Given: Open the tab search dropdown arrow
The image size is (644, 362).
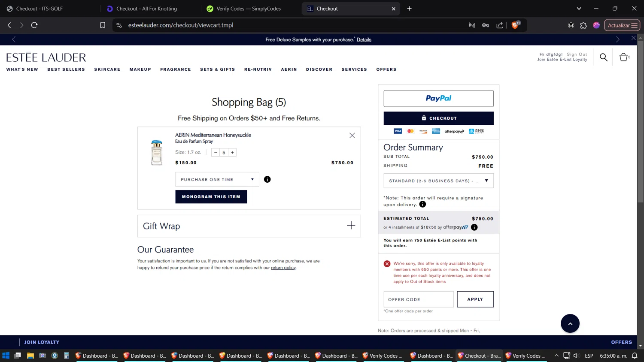Looking at the screenshot, I should 579,9.
